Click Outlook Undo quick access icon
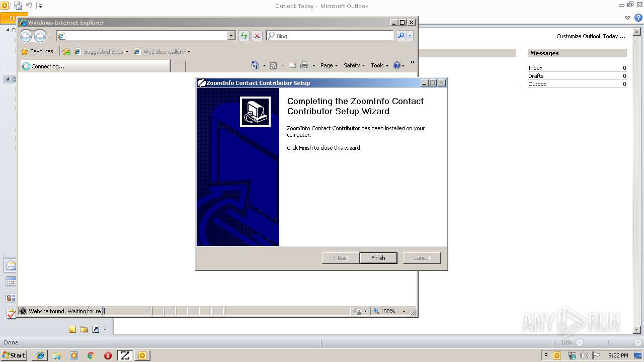644x362 pixels. 29,6
